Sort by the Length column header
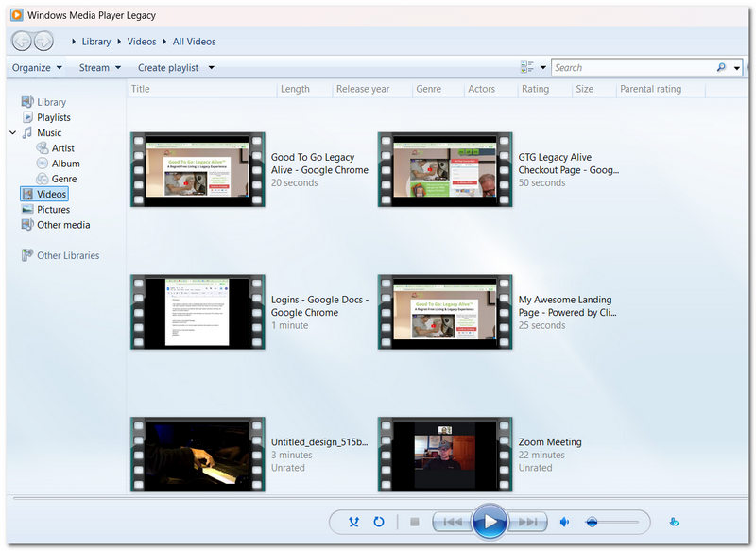756x551 pixels. click(x=304, y=89)
